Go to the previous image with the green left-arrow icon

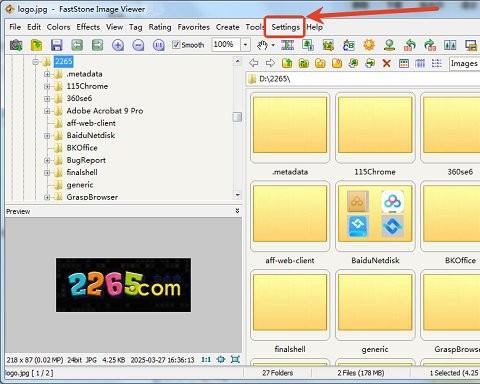tap(77, 45)
